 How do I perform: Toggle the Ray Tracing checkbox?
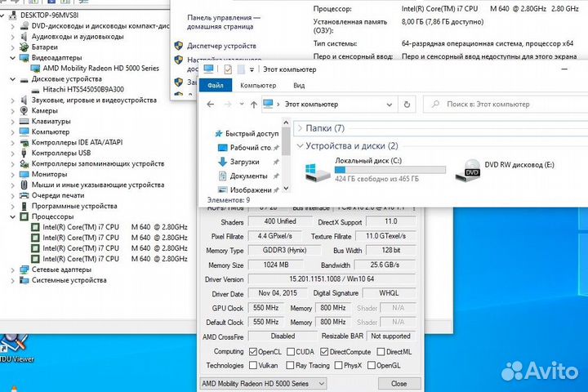coord(290,365)
